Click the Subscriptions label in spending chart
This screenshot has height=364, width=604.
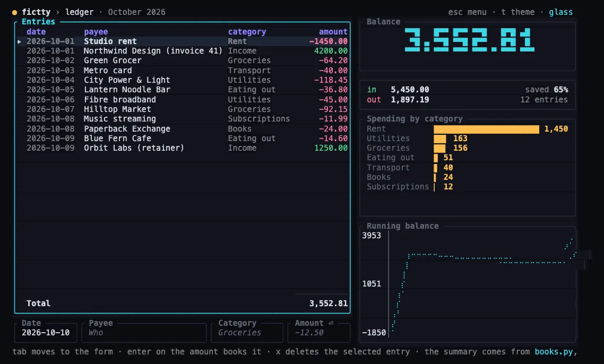coord(398,187)
